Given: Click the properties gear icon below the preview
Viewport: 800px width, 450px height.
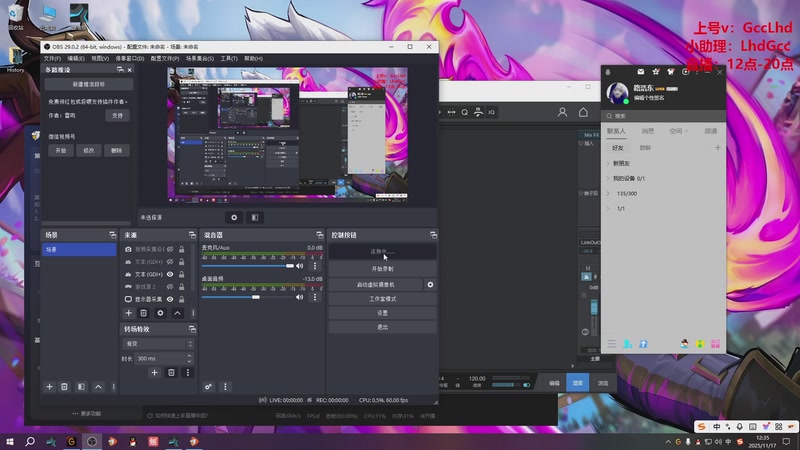Looking at the screenshot, I should click(x=234, y=217).
